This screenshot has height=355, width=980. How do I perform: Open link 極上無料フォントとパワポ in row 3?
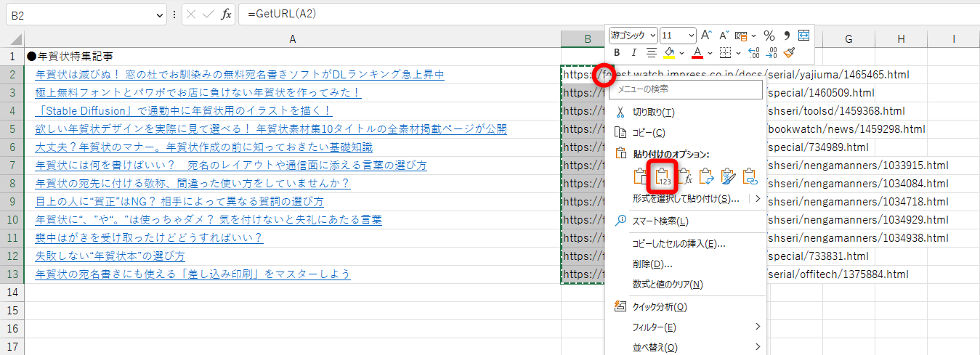(198, 93)
